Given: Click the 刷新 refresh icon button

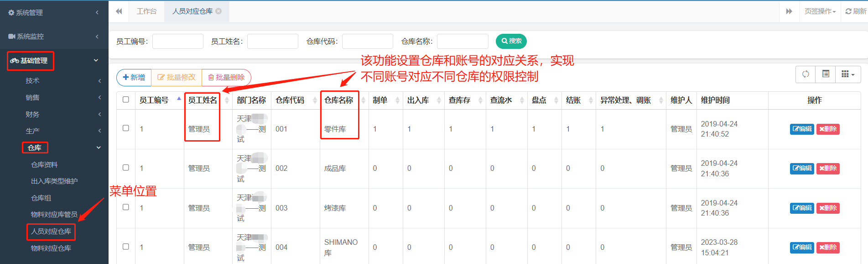Looking at the screenshot, I should [x=855, y=11].
